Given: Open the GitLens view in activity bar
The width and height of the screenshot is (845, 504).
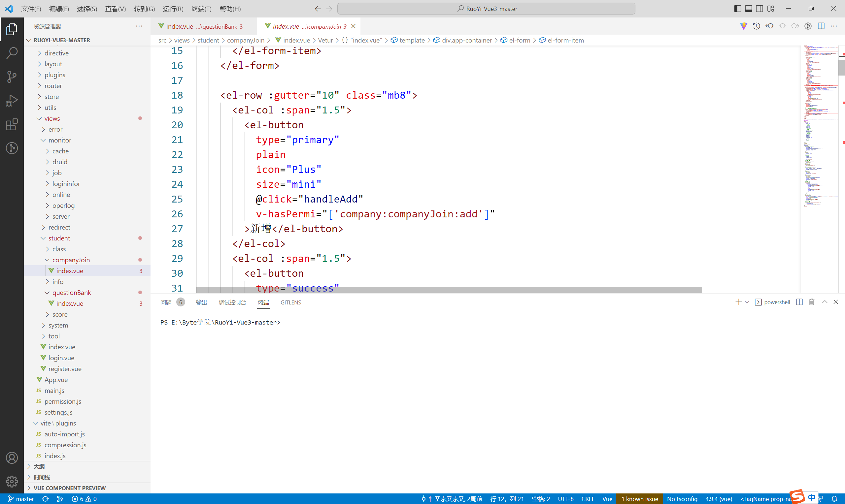Looking at the screenshot, I should [x=12, y=148].
